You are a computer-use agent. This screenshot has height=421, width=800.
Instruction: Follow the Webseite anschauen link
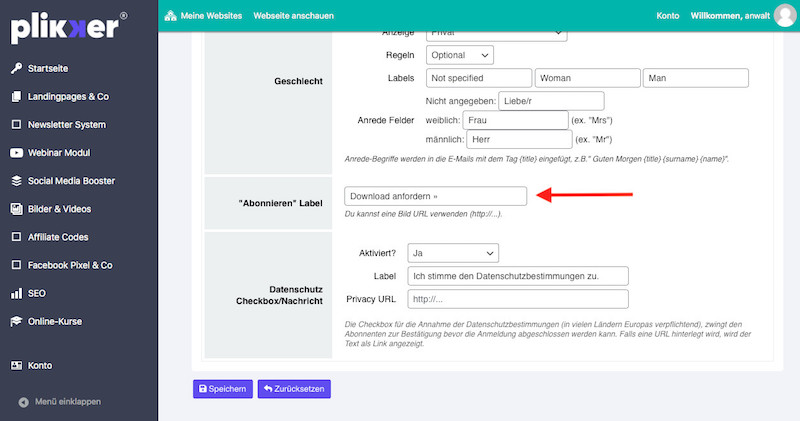coord(294,16)
